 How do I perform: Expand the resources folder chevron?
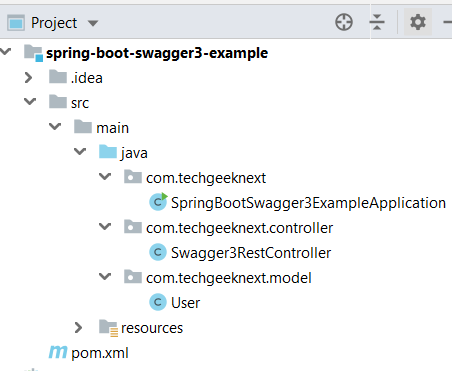(x=79, y=328)
